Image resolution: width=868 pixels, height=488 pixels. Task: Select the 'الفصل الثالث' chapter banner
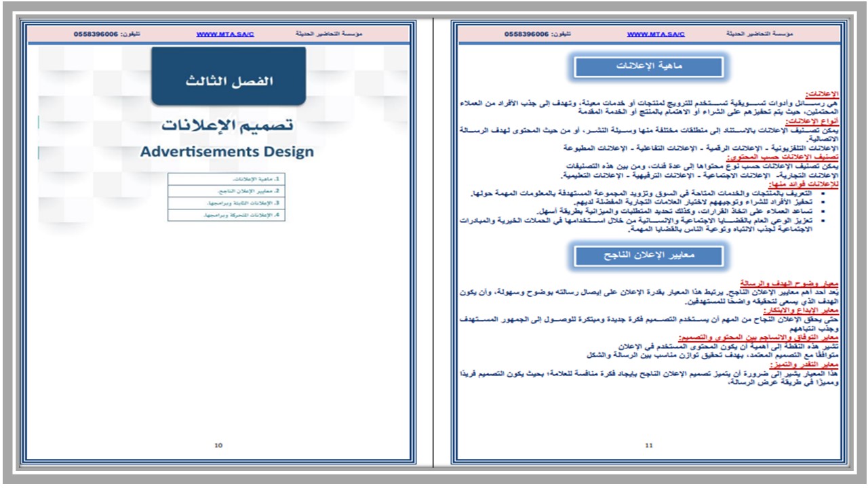coord(229,76)
